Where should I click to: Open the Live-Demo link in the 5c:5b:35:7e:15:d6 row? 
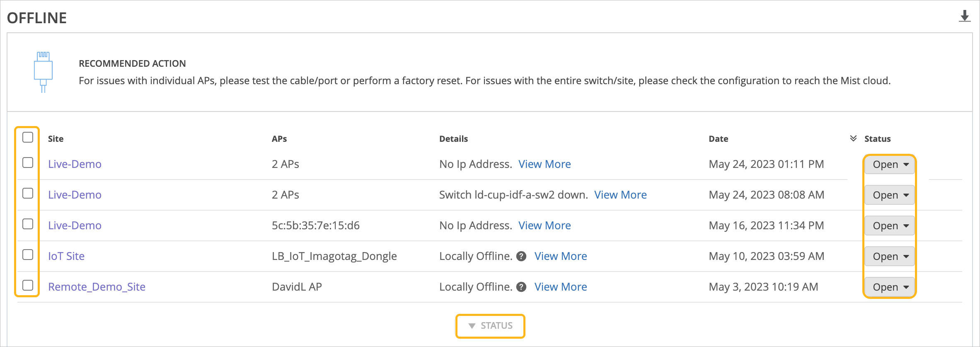tap(75, 226)
